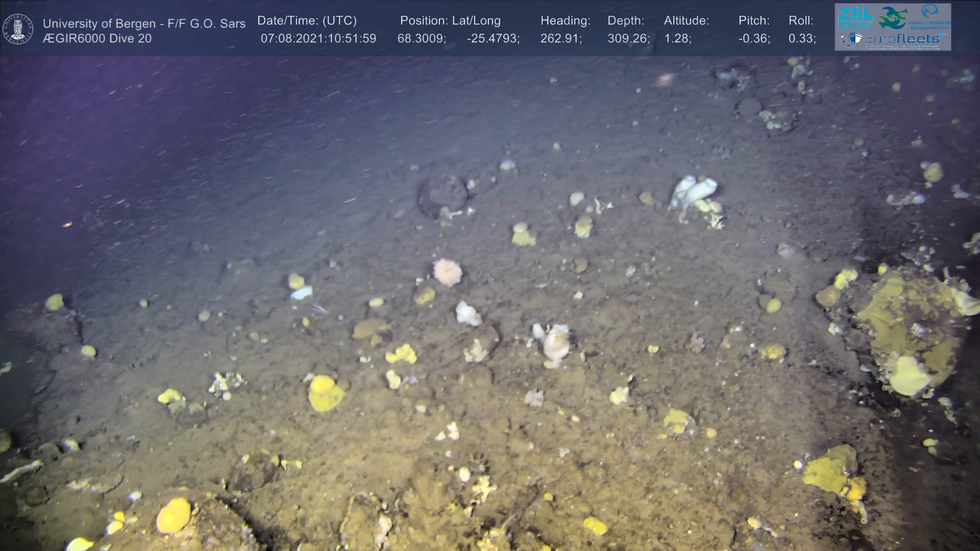
Task: Click the pink sea anemone on seabed
Action: 448,271
